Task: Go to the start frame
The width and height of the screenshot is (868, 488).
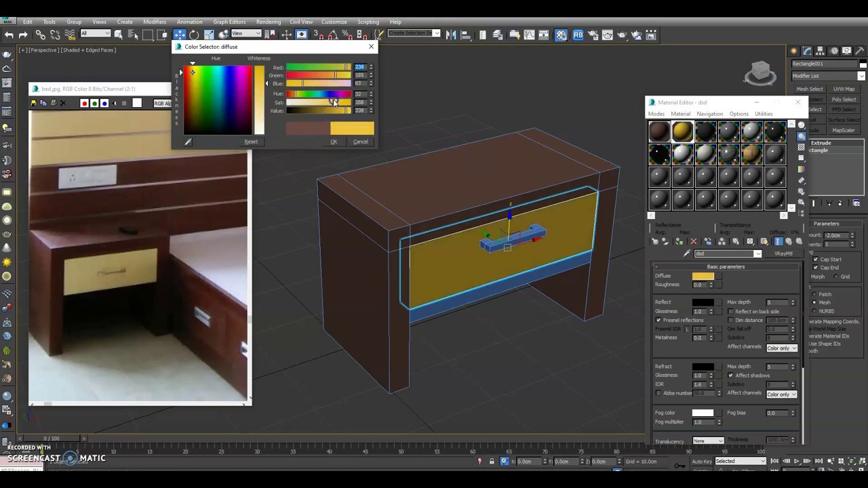Action: tap(774, 461)
